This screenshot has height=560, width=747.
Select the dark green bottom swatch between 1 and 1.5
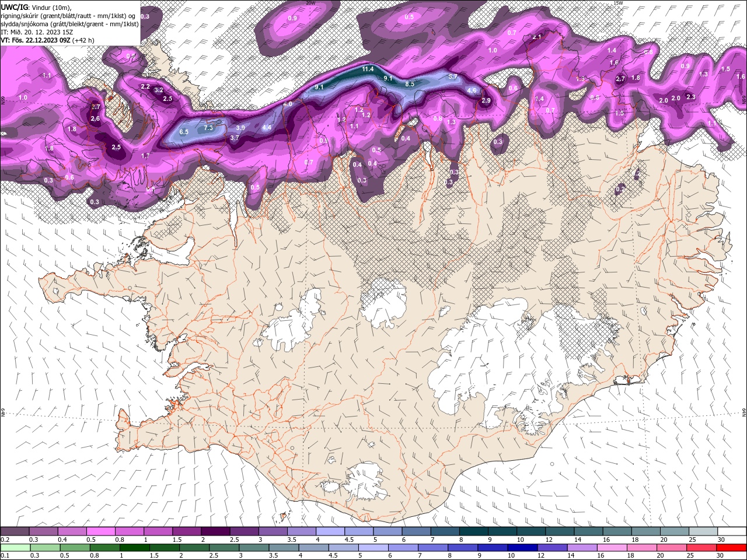point(134,548)
